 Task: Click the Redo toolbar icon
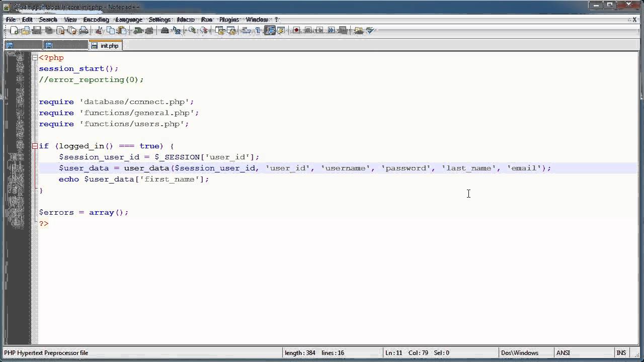[149, 31]
